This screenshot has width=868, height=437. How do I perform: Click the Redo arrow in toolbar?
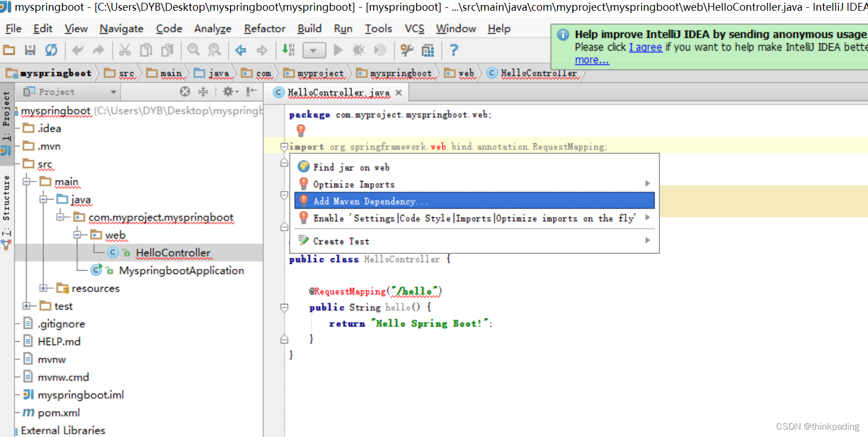tap(99, 51)
